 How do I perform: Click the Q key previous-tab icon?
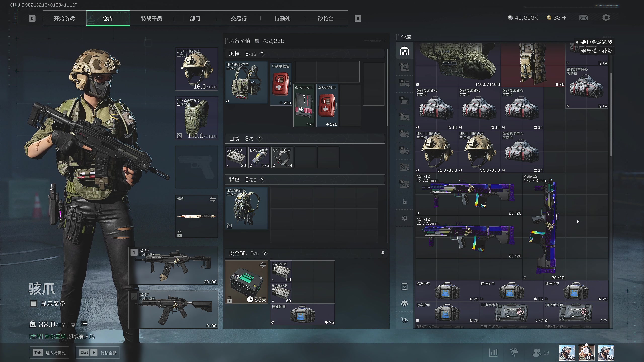pos(32,18)
